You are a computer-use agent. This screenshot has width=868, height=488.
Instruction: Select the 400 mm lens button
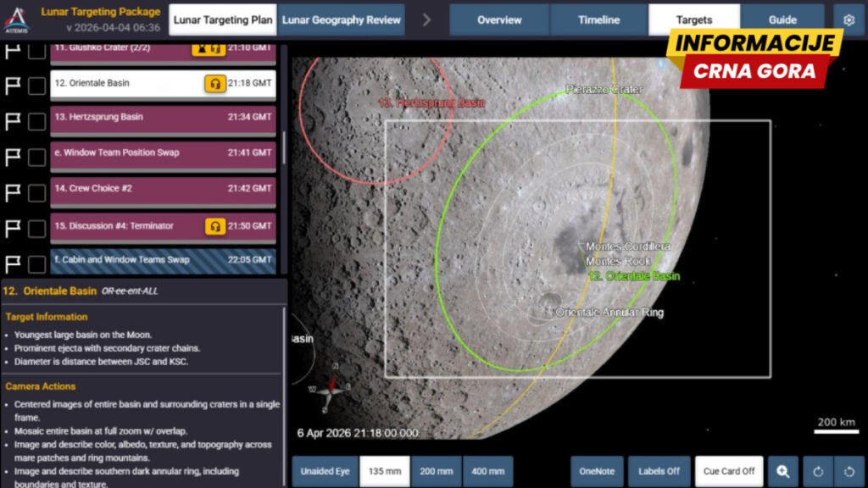487,472
